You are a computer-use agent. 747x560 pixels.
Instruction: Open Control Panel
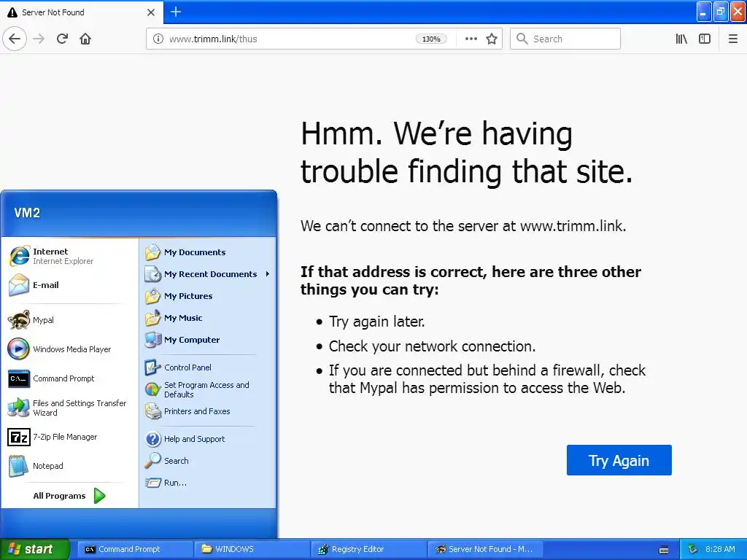point(208,367)
